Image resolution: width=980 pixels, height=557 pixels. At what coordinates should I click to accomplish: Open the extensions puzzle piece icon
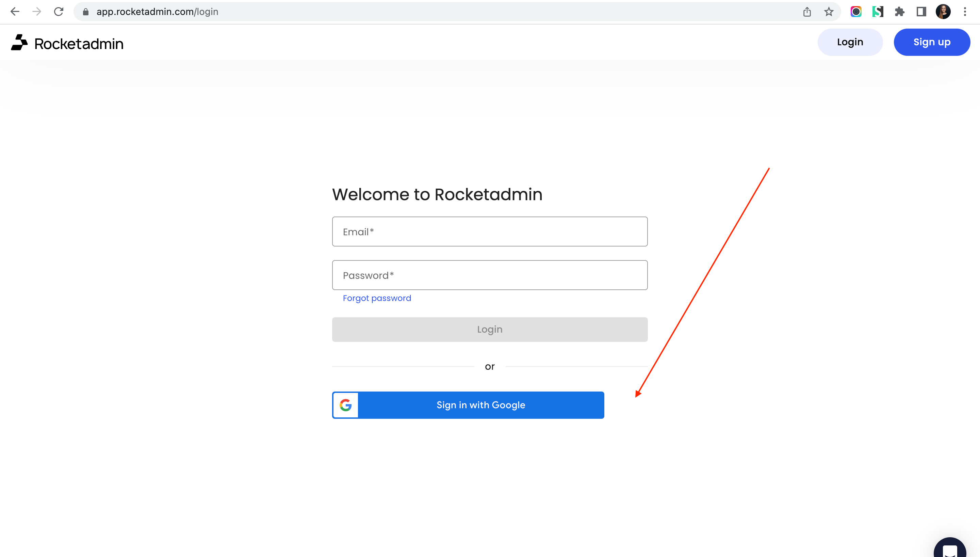pyautogui.click(x=900, y=12)
